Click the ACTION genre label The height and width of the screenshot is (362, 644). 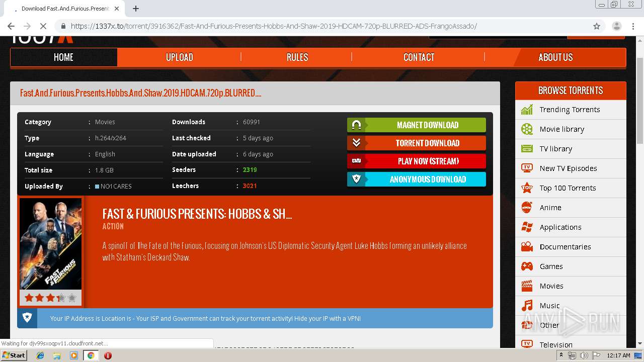pos(113,226)
